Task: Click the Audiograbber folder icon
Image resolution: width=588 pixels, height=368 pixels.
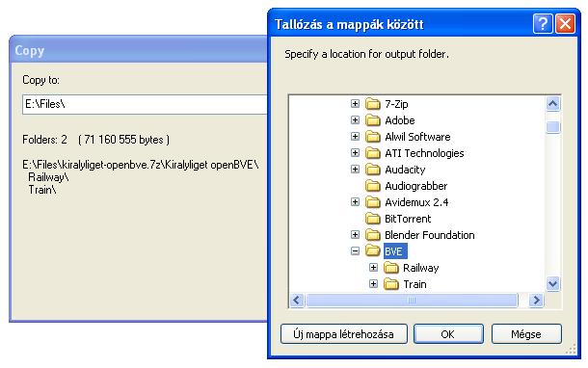Action: (x=373, y=186)
